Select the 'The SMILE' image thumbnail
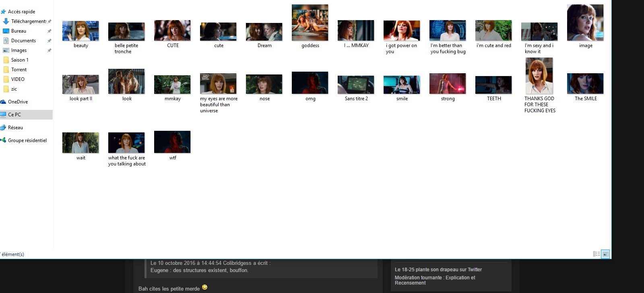Image resolution: width=644 pixels, height=293 pixels. (585, 84)
